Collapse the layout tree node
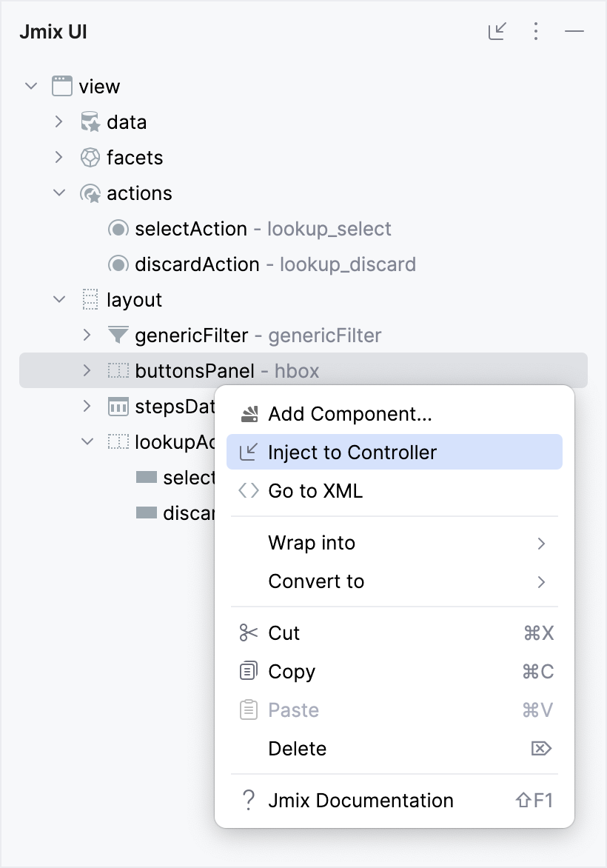 pyautogui.click(x=58, y=299)
